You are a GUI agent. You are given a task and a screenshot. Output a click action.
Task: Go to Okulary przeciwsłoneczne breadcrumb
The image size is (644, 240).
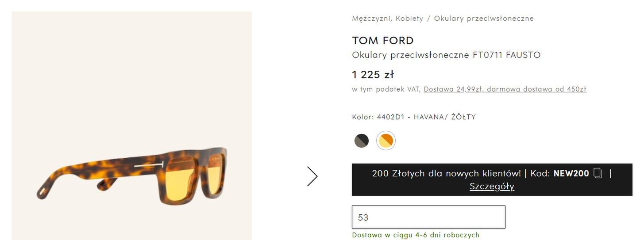(x=484, y=19)
